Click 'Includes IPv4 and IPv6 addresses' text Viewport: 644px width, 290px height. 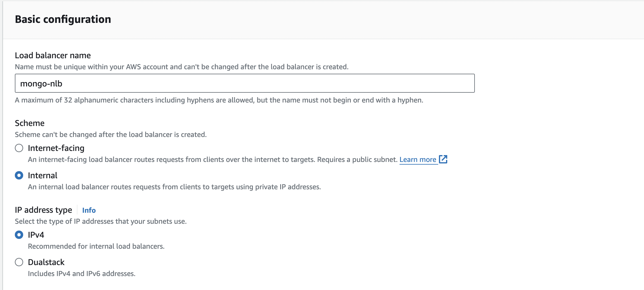pyautogui.click(x=82, y=274)
